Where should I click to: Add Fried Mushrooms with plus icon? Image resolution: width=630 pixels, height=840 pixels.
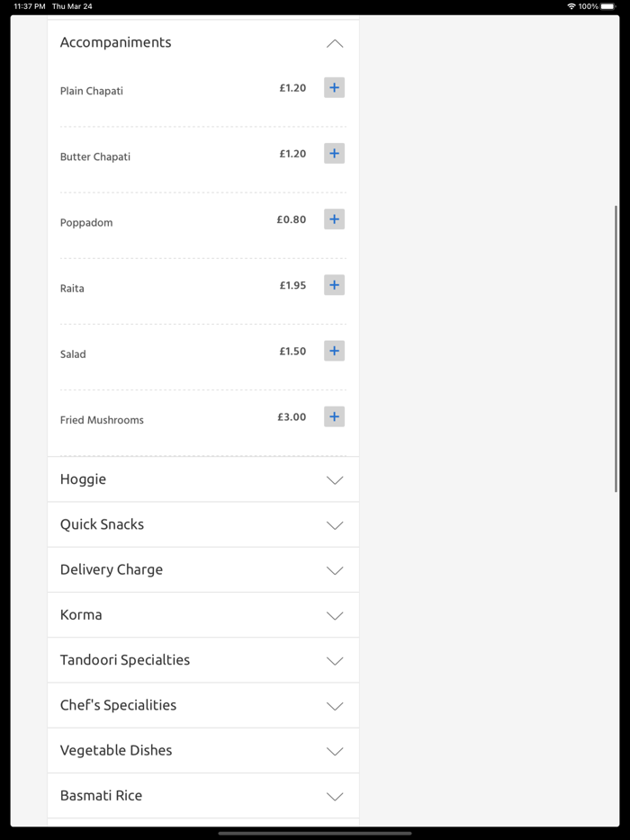(334, 417)
